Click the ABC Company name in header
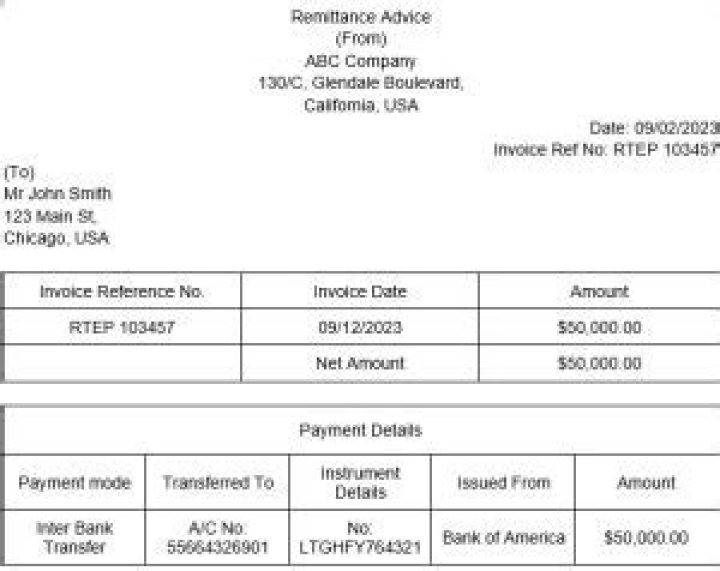 pos(361,61)
